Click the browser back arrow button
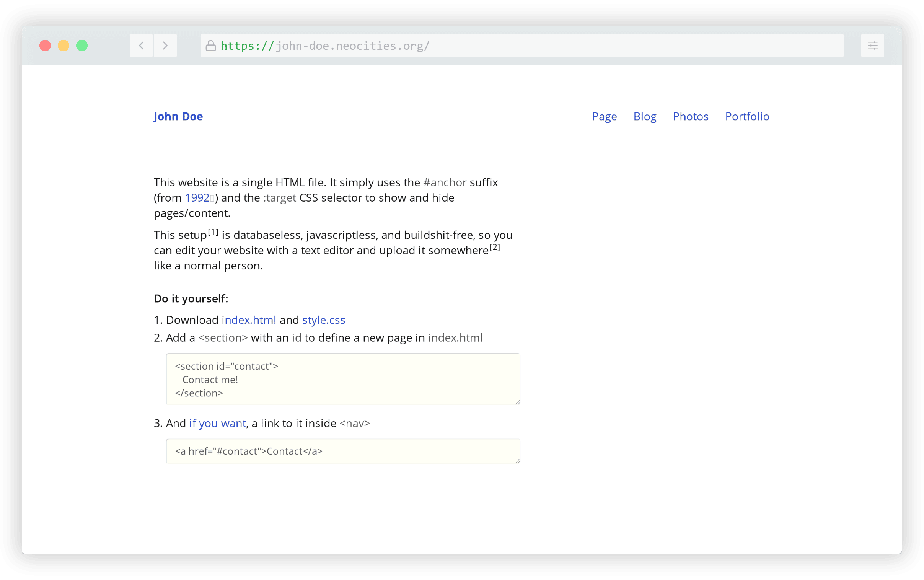The width and height of the screenshot is (924, 580). [x=141, y=46]
